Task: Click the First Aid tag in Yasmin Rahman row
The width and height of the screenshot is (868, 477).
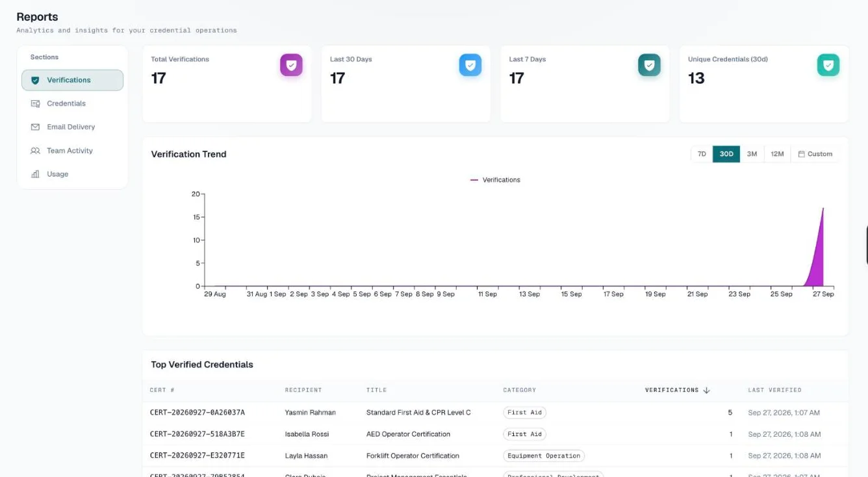Action: tap(524, 413)
